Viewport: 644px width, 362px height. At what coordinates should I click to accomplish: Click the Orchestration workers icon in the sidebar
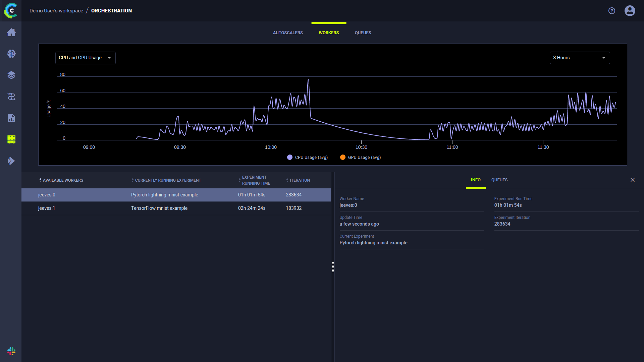coord(11,139)
